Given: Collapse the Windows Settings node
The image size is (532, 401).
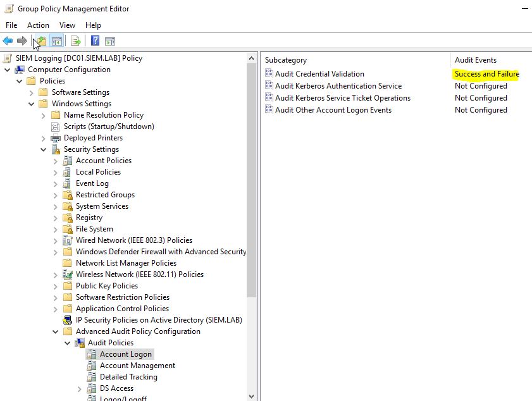Looking at the screenshot, I should coord(31,104).
